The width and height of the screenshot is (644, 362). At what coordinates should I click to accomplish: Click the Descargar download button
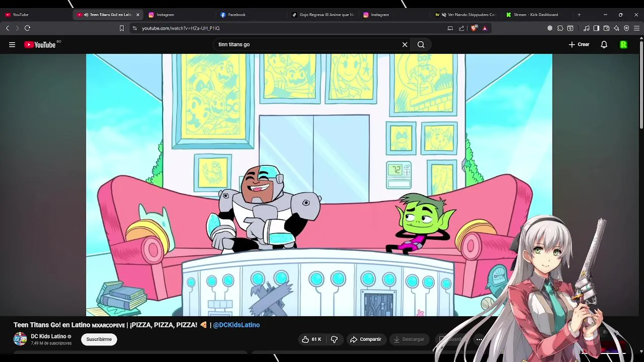click(409, 339)
